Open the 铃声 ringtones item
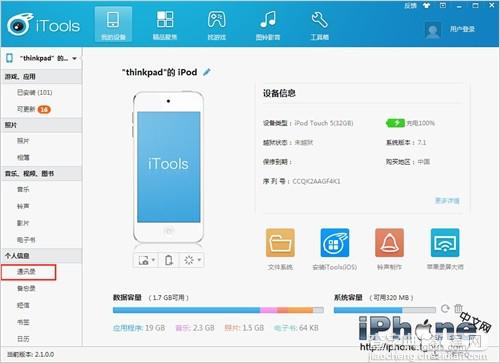Image resolution: width=500 pixels, height=363 pixels. pyautogui.click(x=23, y=206)
